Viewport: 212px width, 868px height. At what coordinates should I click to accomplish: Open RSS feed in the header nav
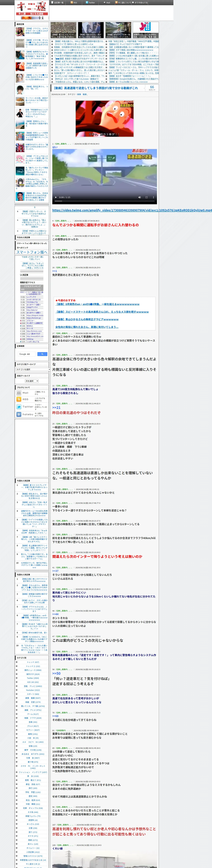[74, 2]
